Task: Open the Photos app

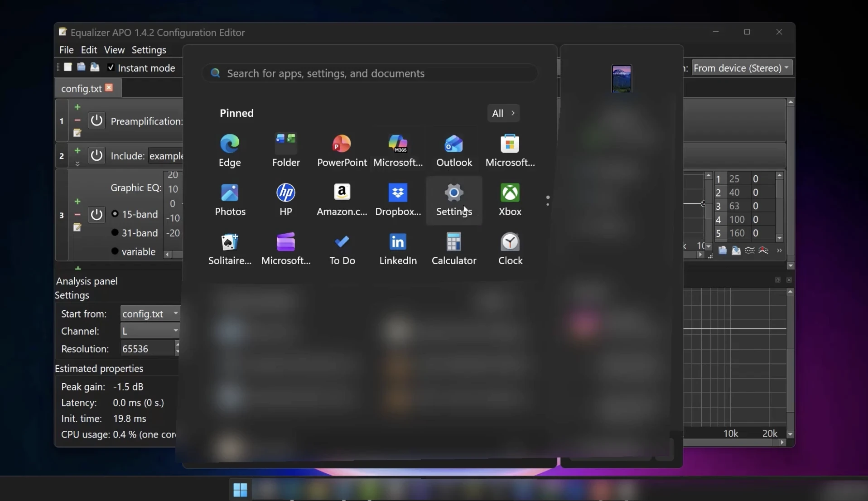Action: point(230,200)
